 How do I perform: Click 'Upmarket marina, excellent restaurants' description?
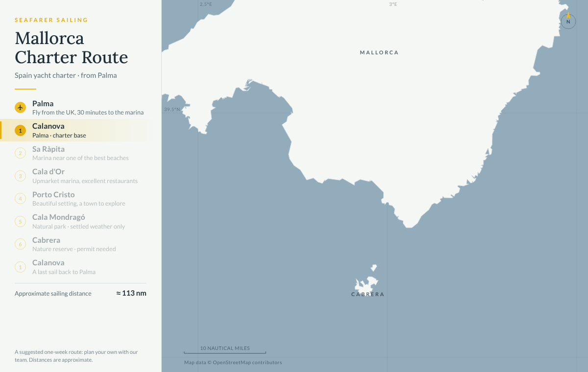click(85, 181)
